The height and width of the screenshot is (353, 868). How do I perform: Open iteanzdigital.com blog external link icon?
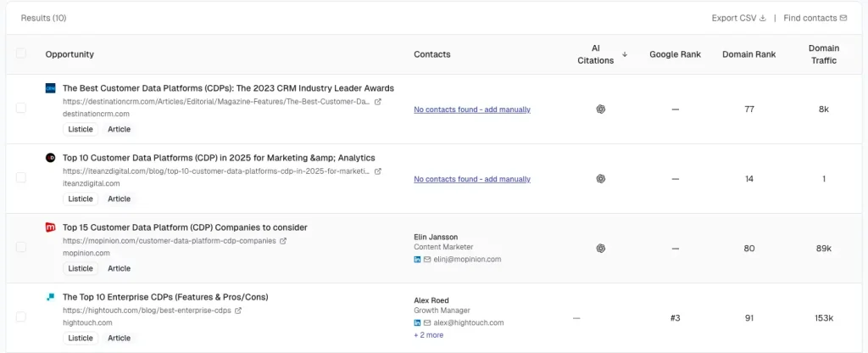(x=377, y=171)
